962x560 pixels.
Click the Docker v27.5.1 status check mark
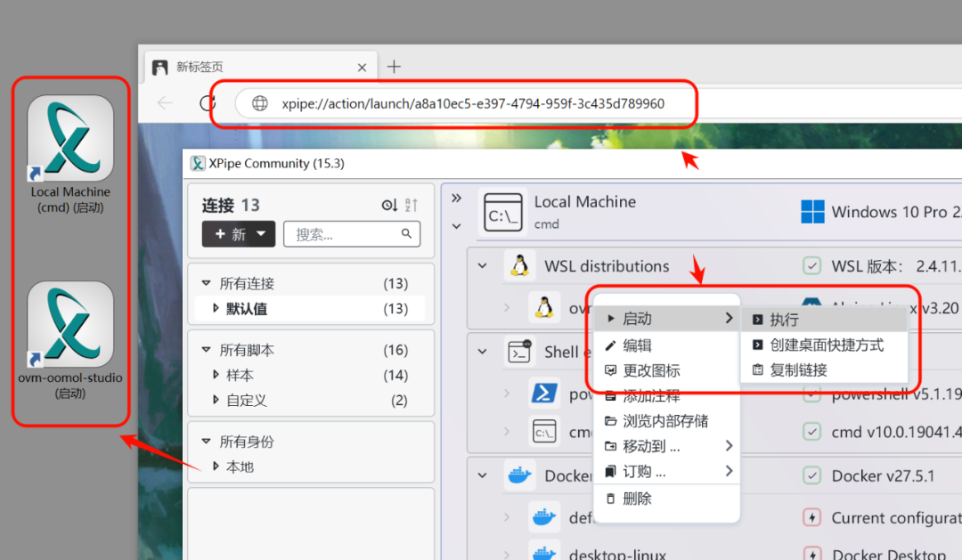(x=811, y=475)
